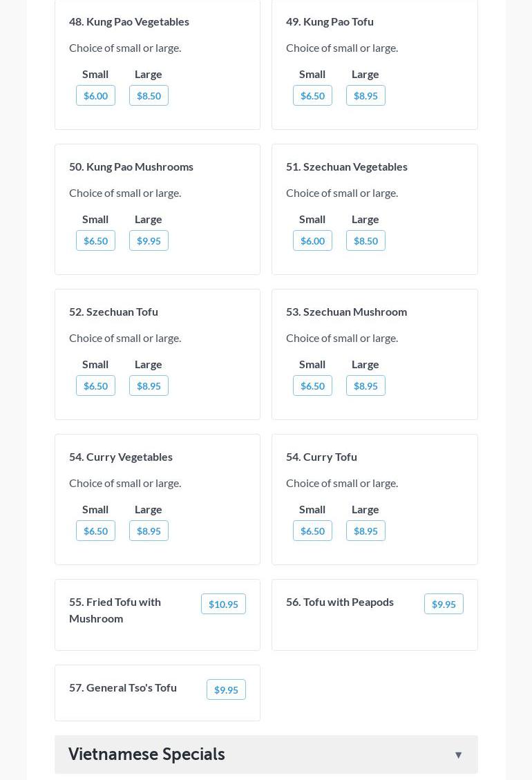Click the Vietnamese Specials section header
Screen dimensions: 532x780
click(146, 754)
